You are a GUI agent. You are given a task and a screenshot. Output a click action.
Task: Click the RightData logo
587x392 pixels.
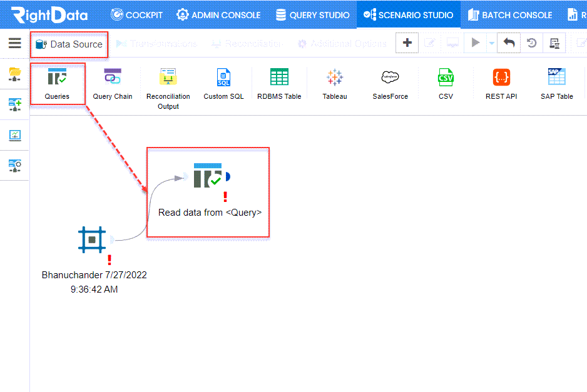[x=50, y=15]
